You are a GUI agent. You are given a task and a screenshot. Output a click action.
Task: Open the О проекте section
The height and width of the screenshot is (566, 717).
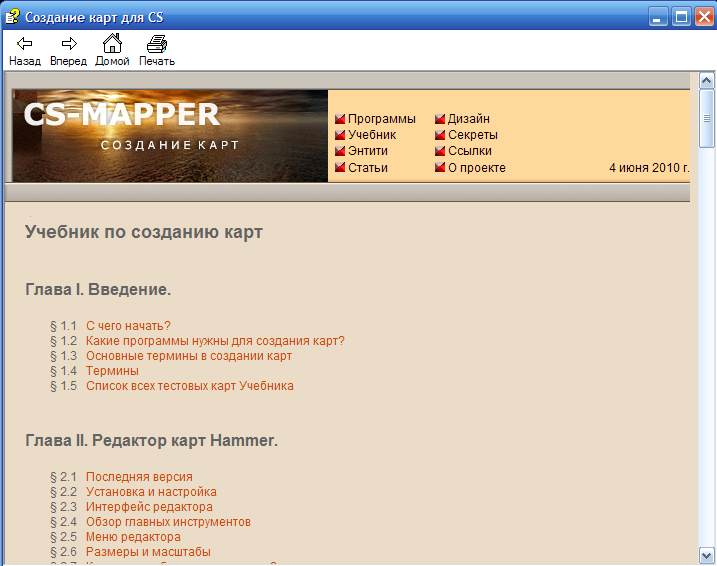(477, 167)
